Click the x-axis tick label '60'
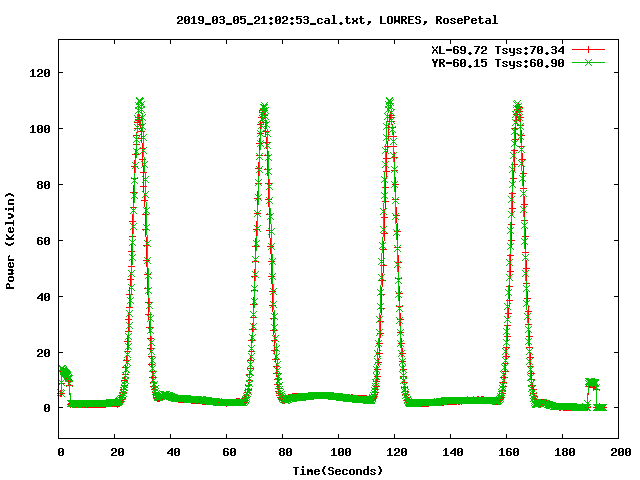 tap(229, 452)
